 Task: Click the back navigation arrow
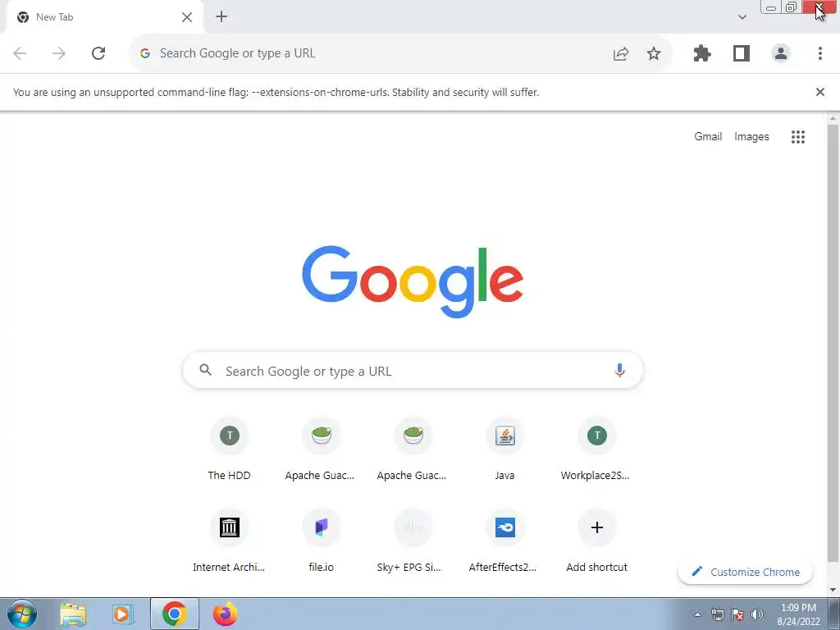click(x=20, y=53)
